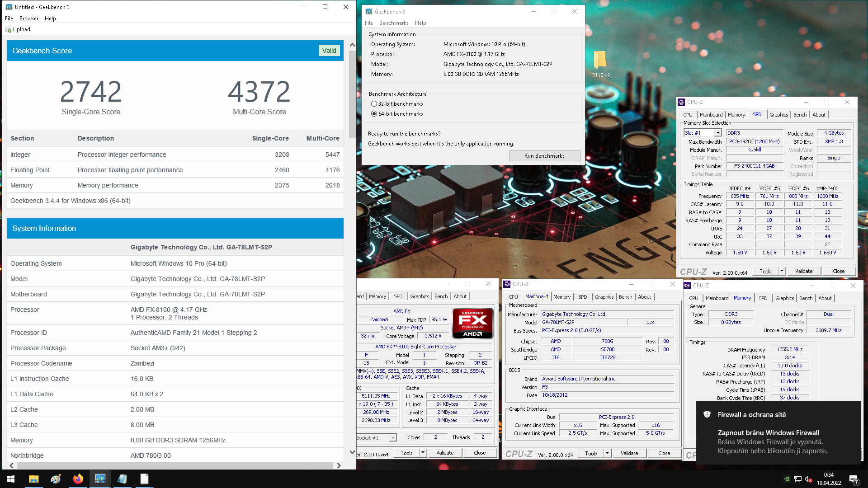Open the Slot #1 memory slot dropdown
Image resolution: width=868 pixels, height=488 pixels.
[x=717, y=133]
